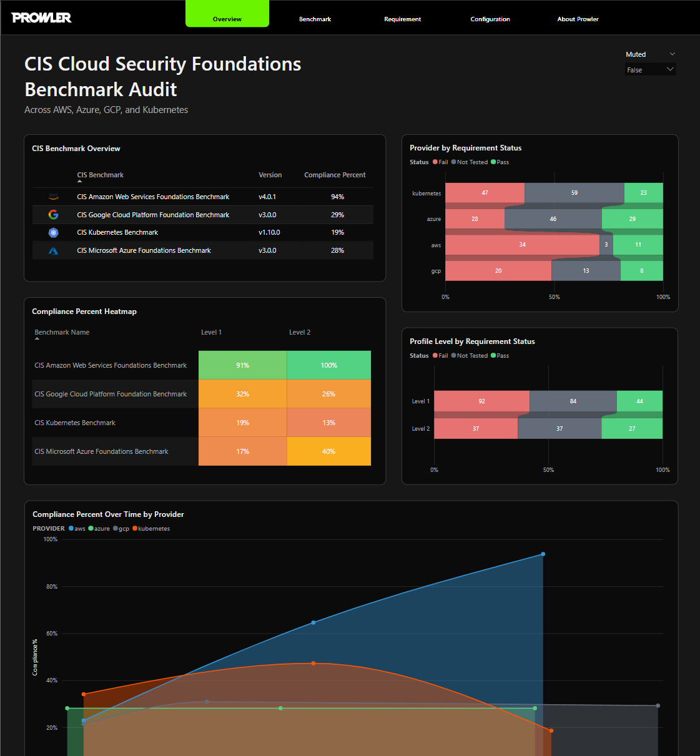Select the 32% GCP Level 1 heatmap cell
This screenshot has height=756, width=700.
click(x=243, y=394)
